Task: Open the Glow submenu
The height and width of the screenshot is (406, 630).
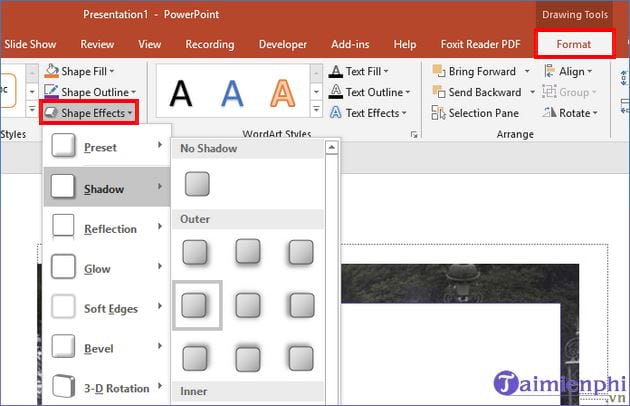Action: click(107, 267)
